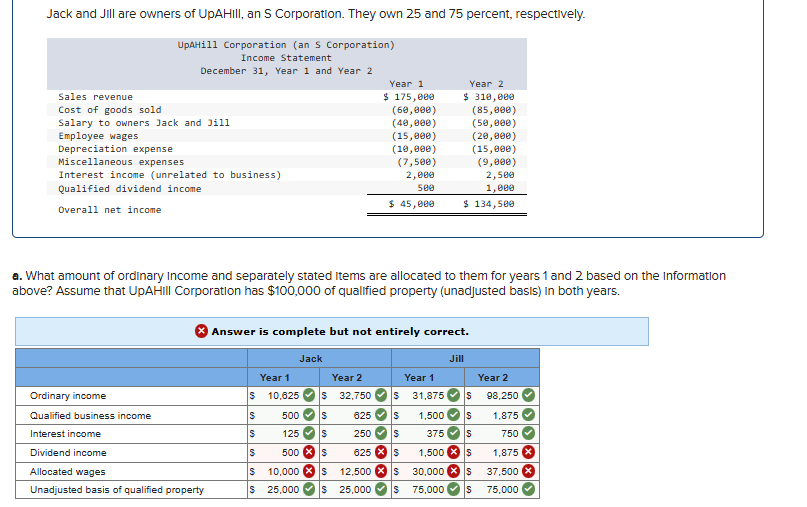Click green check beside Jill Year 2 unadjusted basis
The width and height of the screenshot is (807, 507).
(529, 489)
